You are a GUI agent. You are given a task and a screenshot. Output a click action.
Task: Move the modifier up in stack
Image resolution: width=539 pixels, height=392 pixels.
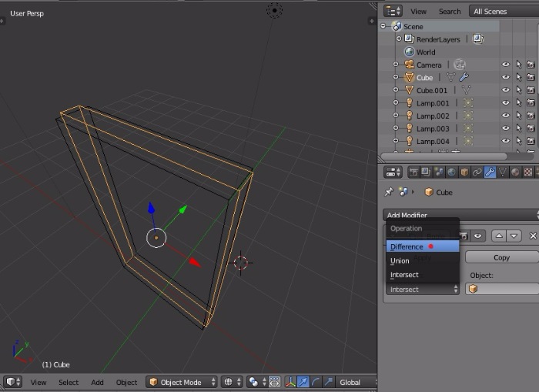click(x=500, y=236)
